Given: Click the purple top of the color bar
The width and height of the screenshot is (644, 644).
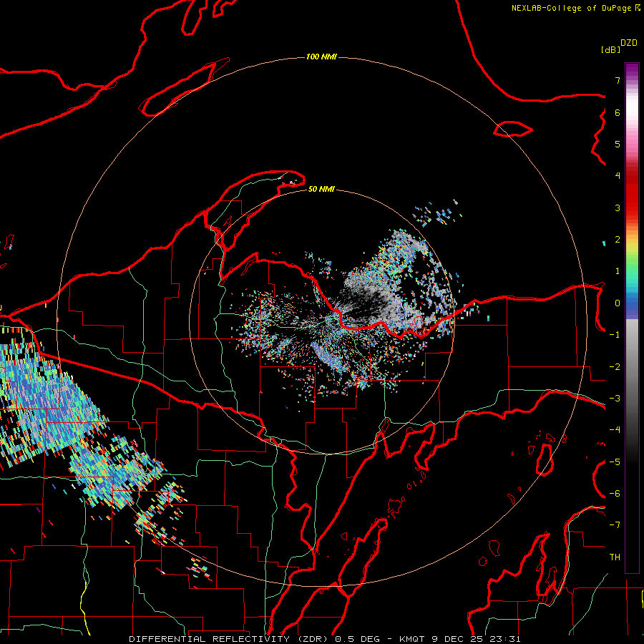Looking at the screenshot, I should click(x=632, y=70).
